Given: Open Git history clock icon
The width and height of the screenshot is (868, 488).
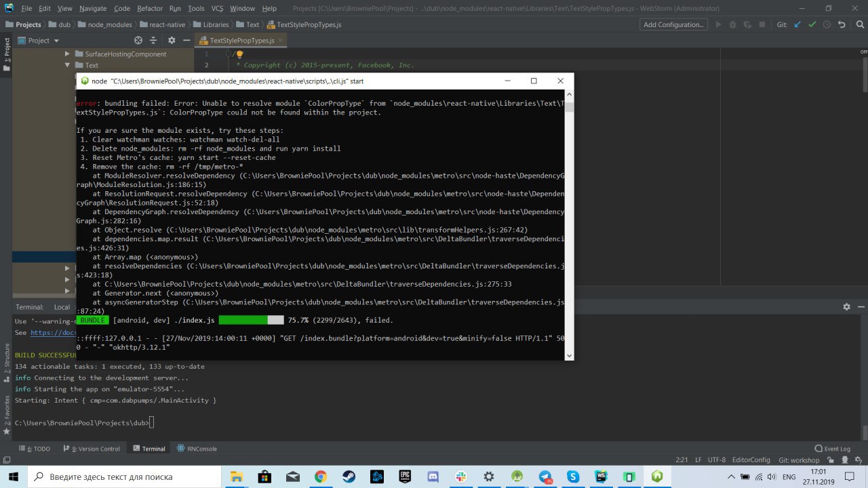Looking at the screenshot, I should 827,24.
